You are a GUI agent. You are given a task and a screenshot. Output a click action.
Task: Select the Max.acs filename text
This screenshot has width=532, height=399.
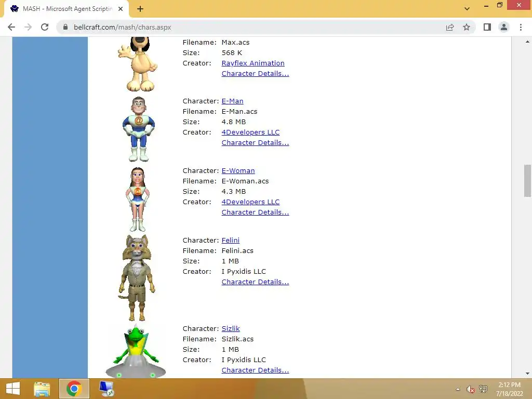pyautogui.click(x=235, y=43)
